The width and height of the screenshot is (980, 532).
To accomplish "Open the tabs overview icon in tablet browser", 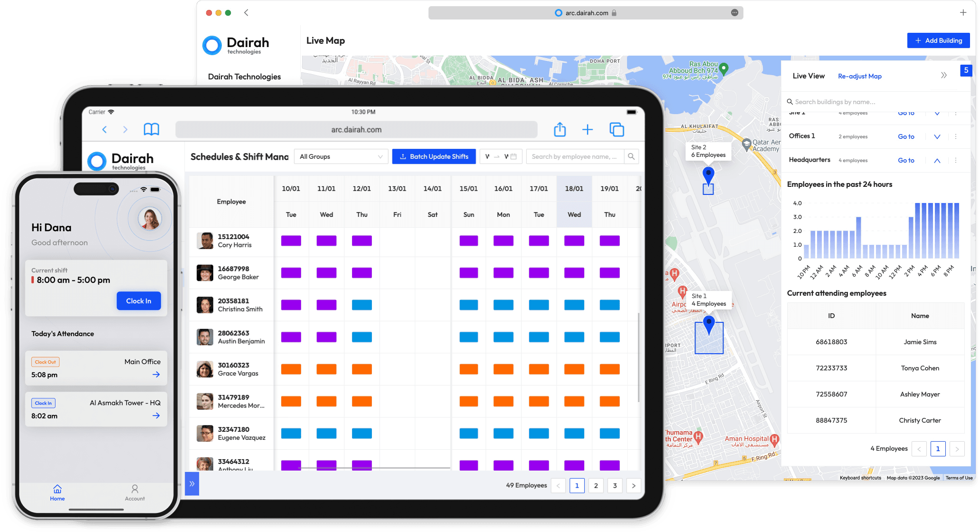I will click(x=617, y=129).
